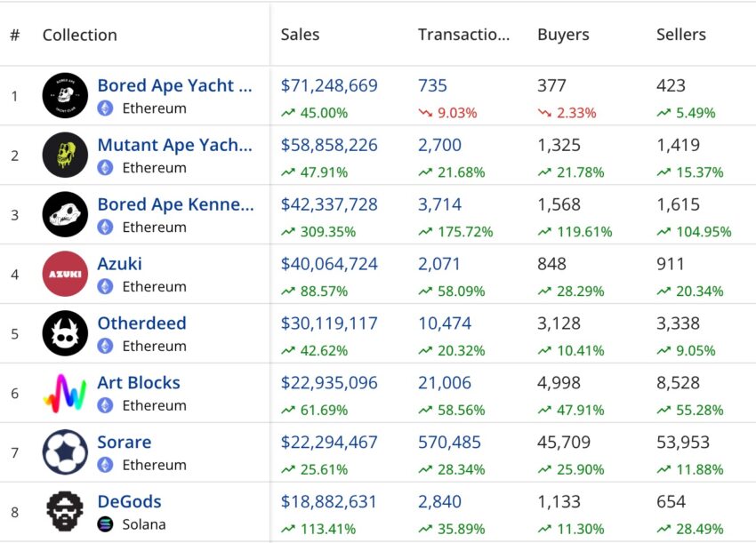Click the Mutant Ape Yacht Club logo
Screen dimensions: 756x543
[x=65, y=156]
